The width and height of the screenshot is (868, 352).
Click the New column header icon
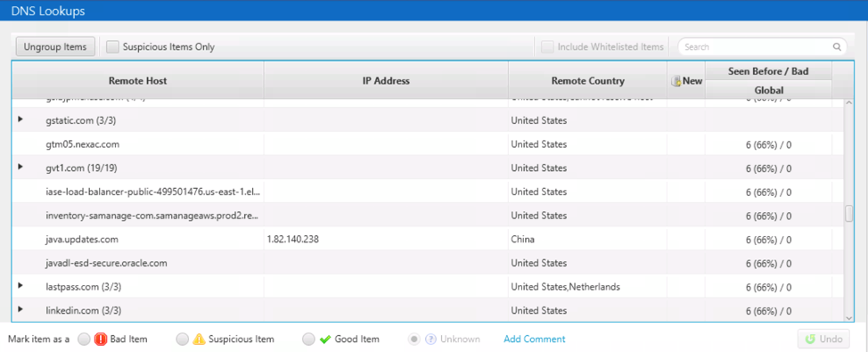coord(676,81)
